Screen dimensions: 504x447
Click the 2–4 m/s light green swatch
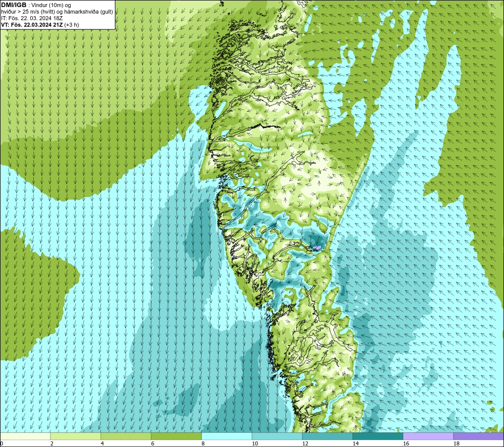76,436
